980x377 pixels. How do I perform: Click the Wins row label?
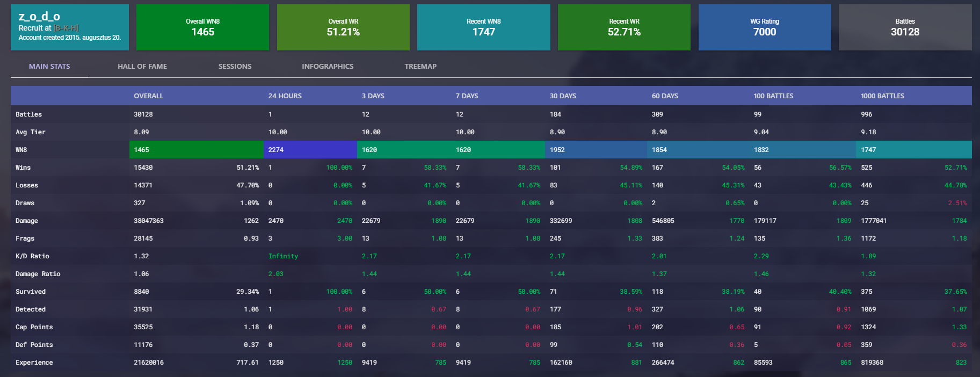[23, 168]
